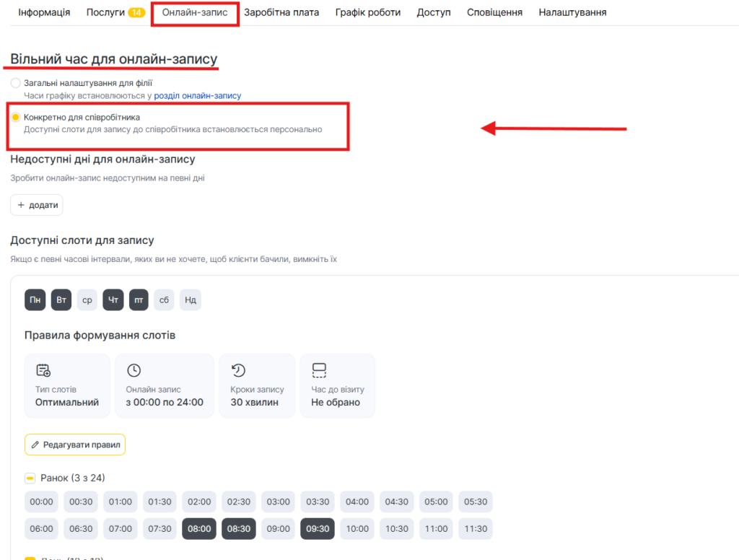The image size is (739, 560).
Task: Toggle the Ранок morning group checkbox
Action: click(30, 478)
